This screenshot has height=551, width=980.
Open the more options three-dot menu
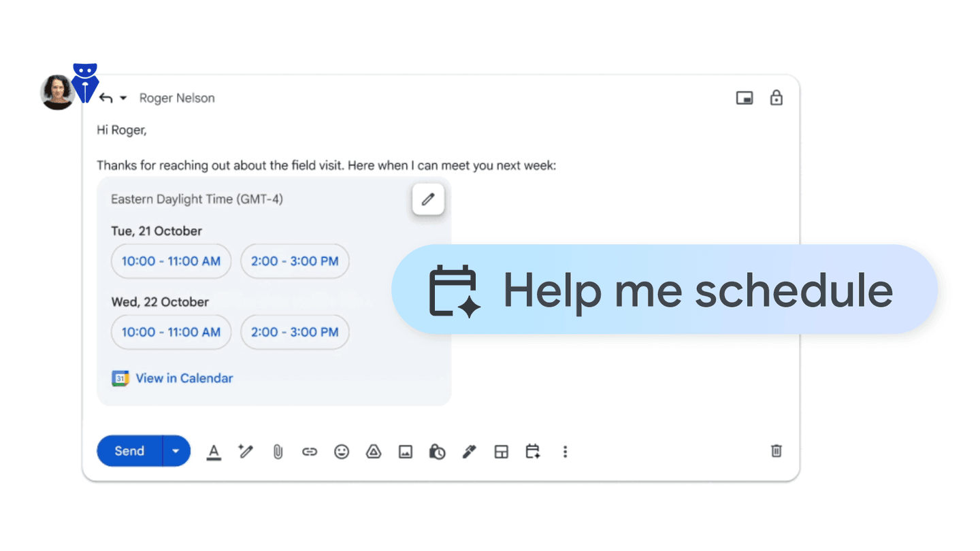(566, 451)
